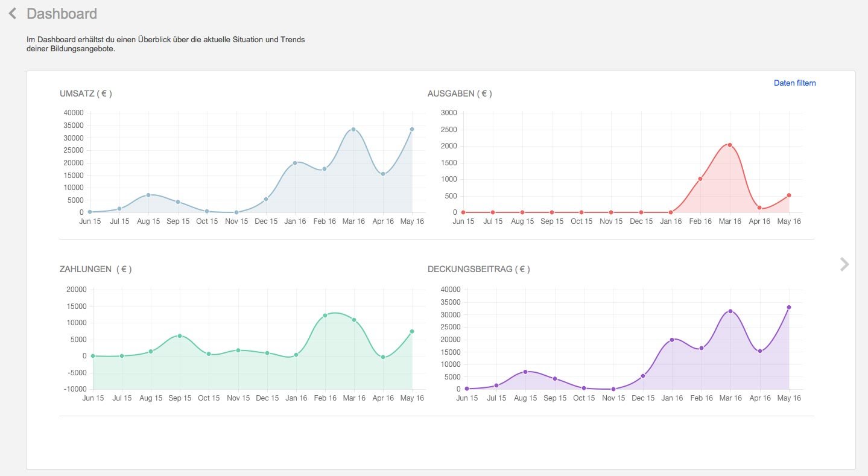The width and height of the screenshot is (868, 476).
Task: Click May 16 point on Zahlungen chart
Action: point(412,331)
